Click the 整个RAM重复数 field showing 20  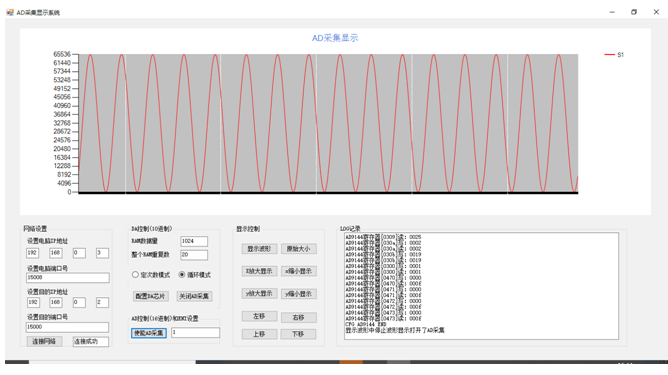[x=194, y=255]
